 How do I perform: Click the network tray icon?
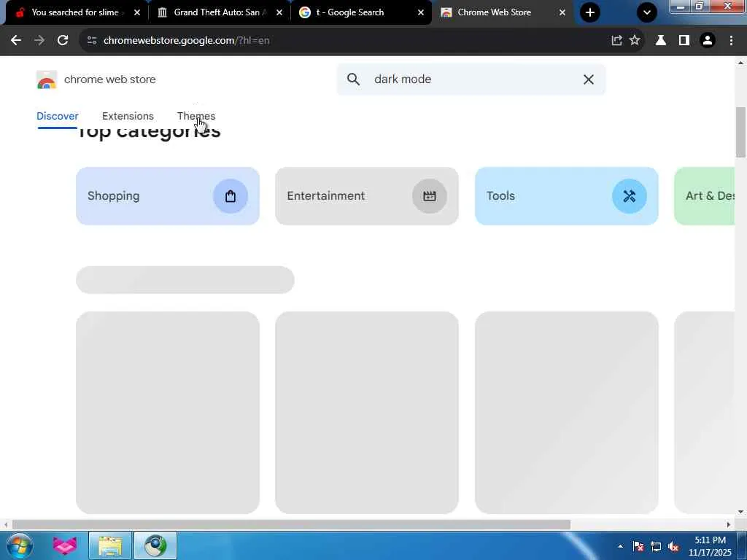click(x=656, y=547)
